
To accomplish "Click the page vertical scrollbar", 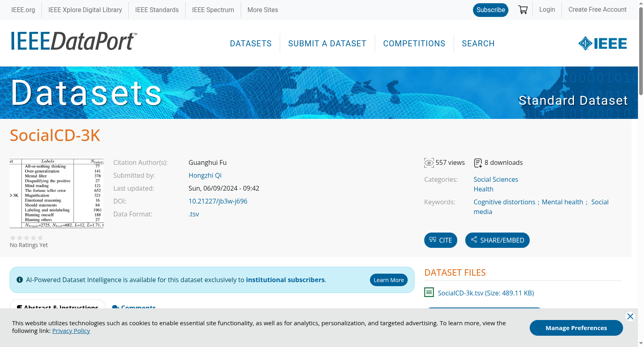I will tap(641, 51).
